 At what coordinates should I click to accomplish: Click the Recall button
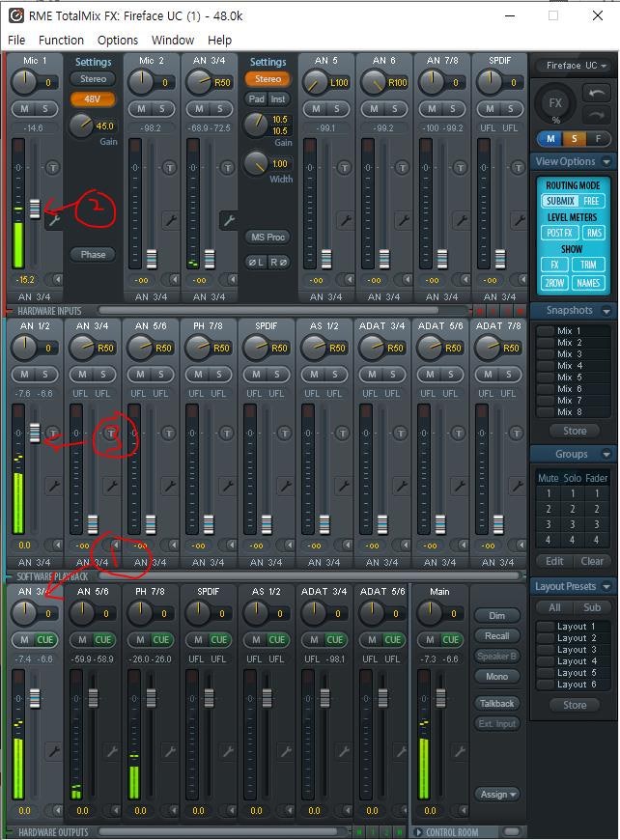coord(497,636)
